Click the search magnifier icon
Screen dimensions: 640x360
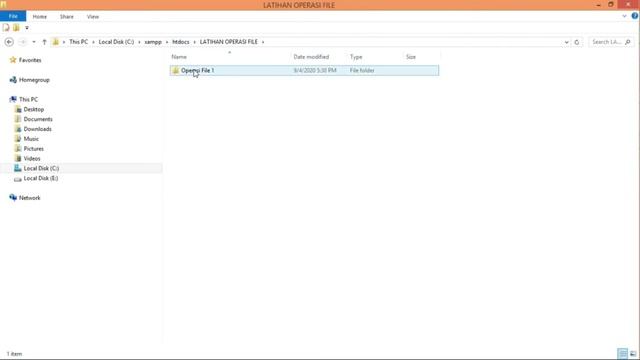628,42
